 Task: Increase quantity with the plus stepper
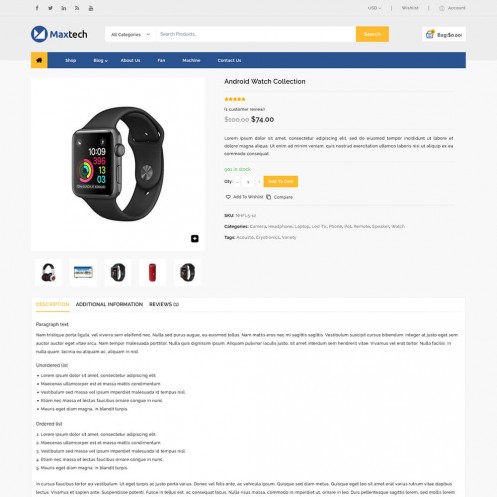click(x=259, y=182)
